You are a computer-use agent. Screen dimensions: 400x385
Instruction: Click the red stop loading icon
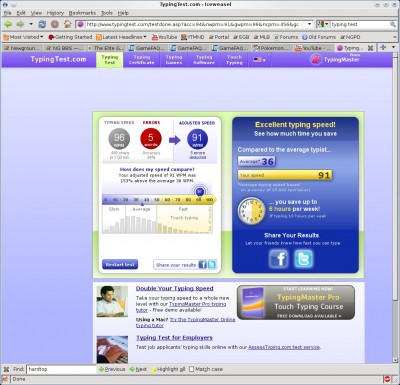click(x=55, y=24)
